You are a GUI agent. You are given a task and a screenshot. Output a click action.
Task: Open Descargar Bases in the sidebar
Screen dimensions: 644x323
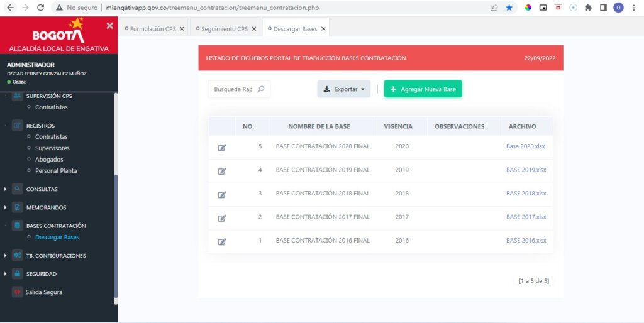57,237
